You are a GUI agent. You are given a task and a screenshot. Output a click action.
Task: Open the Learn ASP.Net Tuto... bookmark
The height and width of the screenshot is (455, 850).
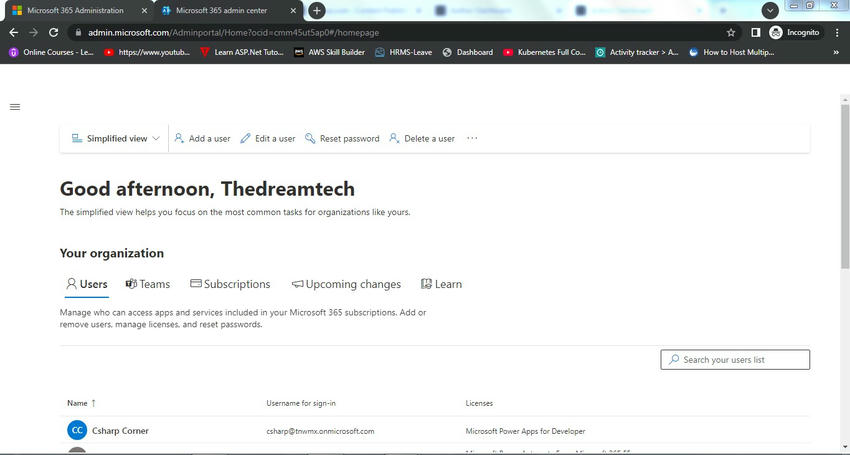click(242, 52)
